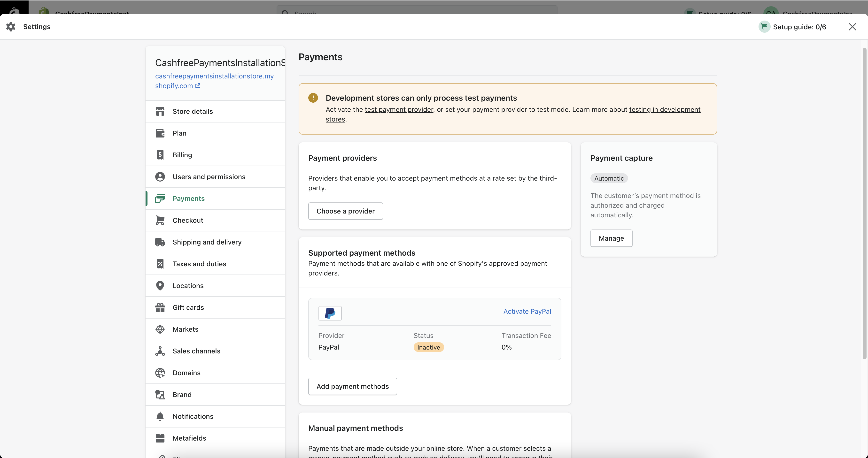Go to Markets settings
The height and width of the screenshot is (458, 868).
point(215,329)
